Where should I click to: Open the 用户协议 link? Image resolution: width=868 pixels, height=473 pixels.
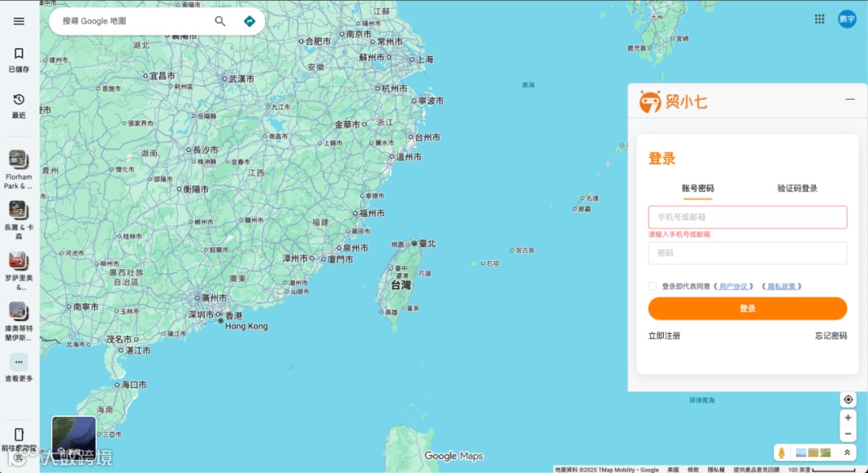point(734,286)
